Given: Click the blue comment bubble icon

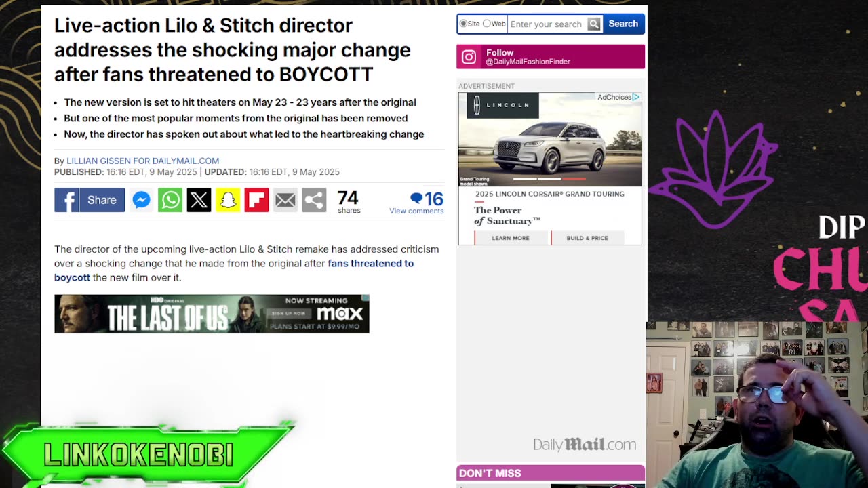Looking at the screenshot, I should pos(416,198).
